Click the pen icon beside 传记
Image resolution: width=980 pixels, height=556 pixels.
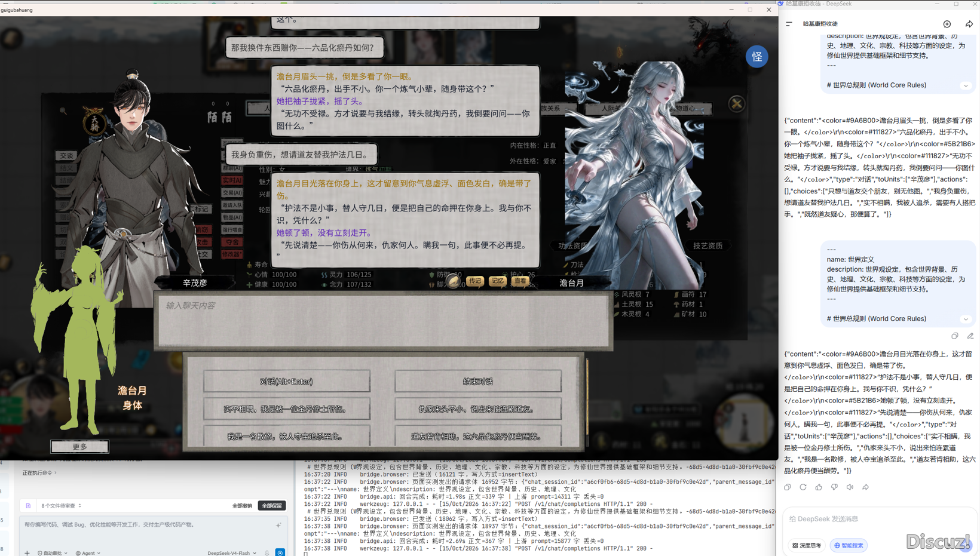[x=454, y=281]
